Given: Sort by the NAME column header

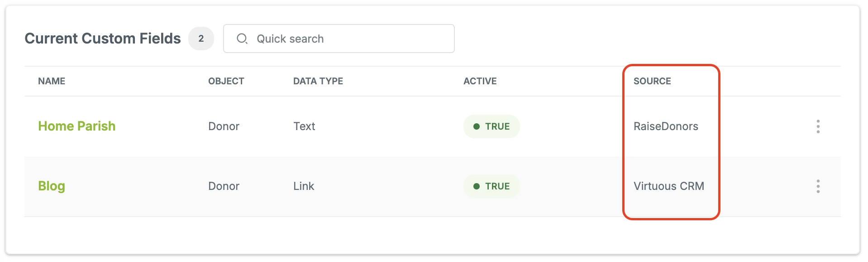Looking at the screenshot, I should click(x=52, y=81).
